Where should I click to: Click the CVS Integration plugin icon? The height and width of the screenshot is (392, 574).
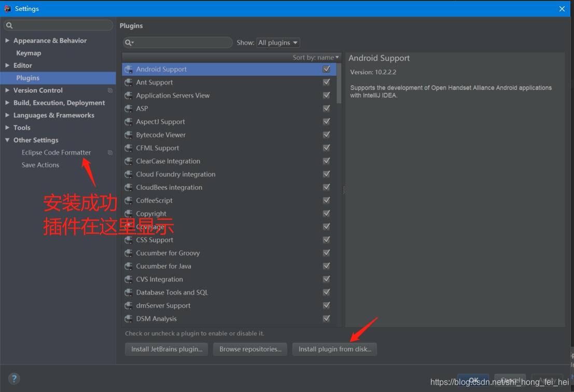pos(129,279)
